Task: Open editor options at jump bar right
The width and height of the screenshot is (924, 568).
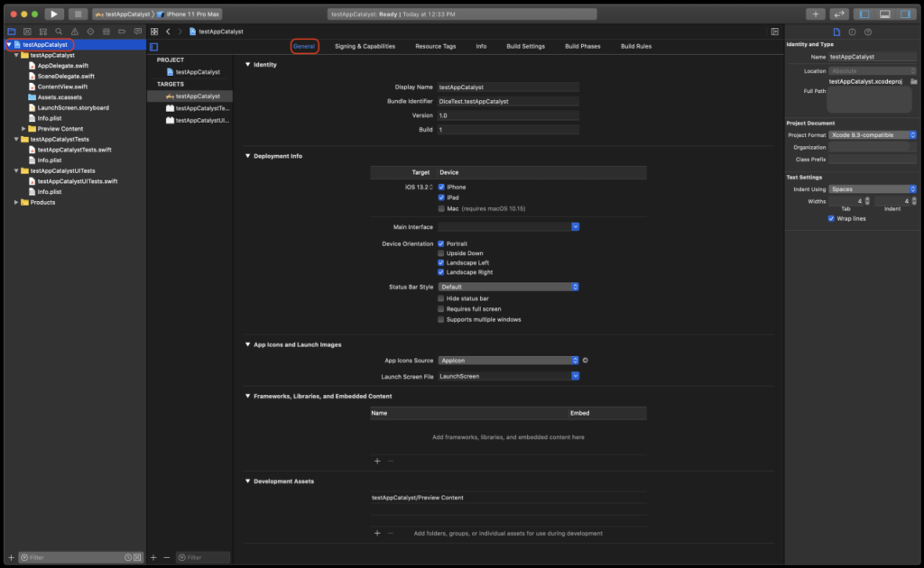Action: pyautogui.click(x=775, y=32)
